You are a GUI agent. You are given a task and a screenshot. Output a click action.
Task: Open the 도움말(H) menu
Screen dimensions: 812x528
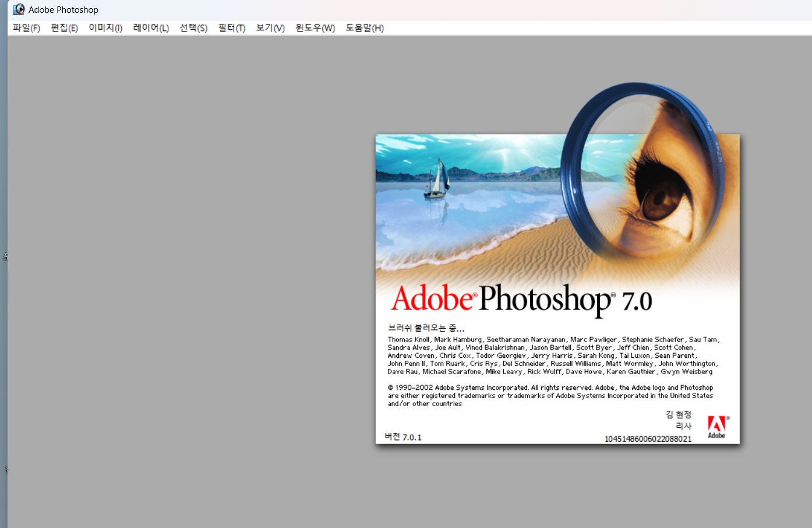coord(365,28)
